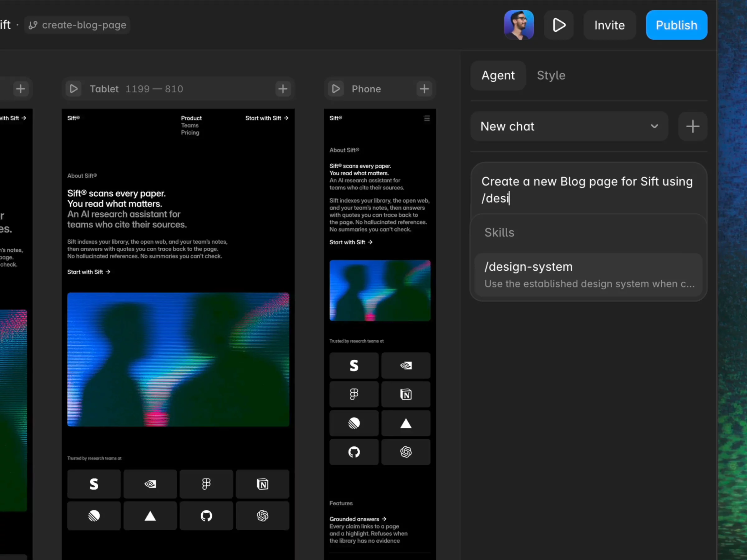Select the /design-system skill suggestion

pos(589,275)
